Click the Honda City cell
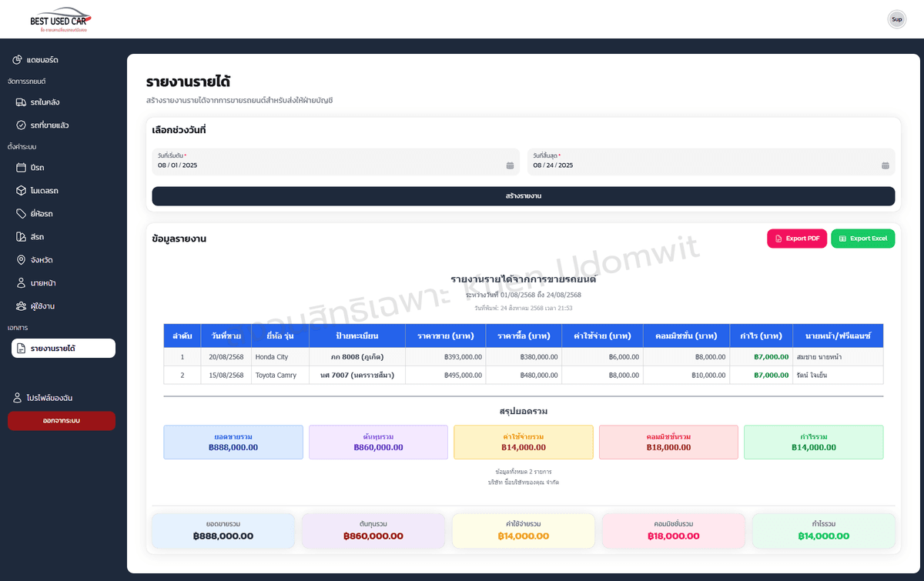The width and height of the screenshot is (924, 581). point(280,357)
